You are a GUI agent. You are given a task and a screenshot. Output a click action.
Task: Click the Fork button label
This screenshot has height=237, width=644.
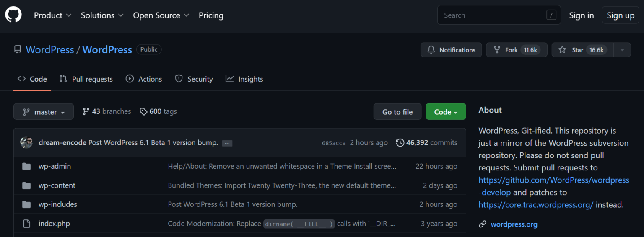coord(512,50)
